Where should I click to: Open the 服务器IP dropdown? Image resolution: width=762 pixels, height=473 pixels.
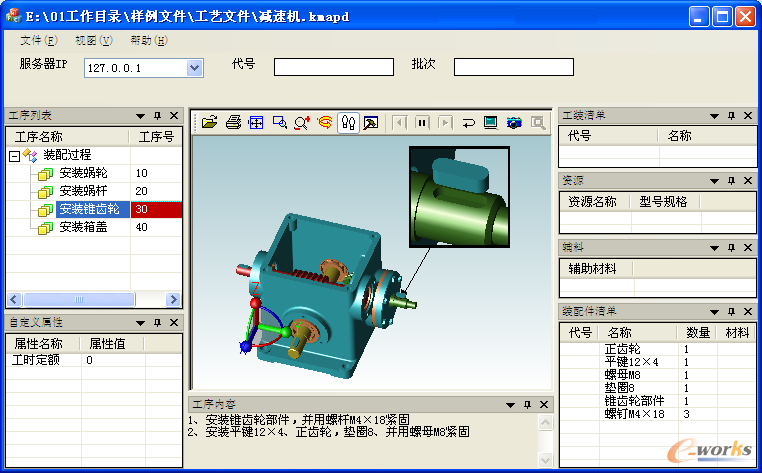(195, 68)
